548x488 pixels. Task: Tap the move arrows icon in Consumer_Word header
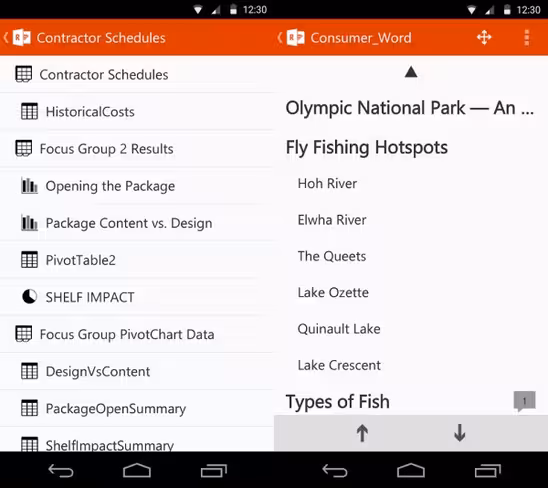484,37
